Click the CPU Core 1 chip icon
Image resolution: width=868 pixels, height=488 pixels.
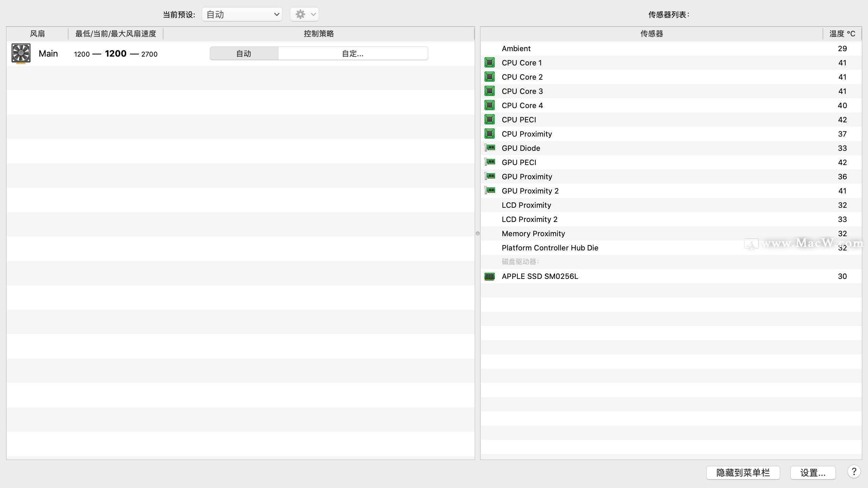point(489,63)
